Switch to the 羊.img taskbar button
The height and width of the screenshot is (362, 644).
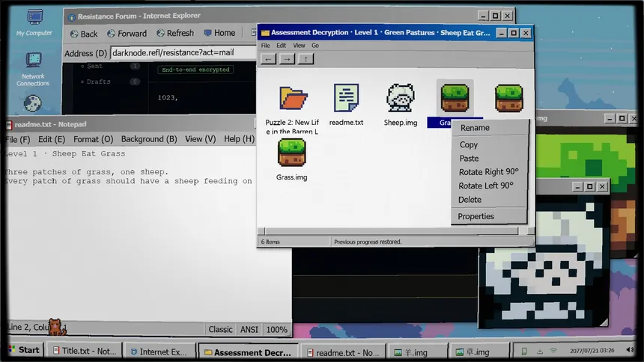pos(417,352)
